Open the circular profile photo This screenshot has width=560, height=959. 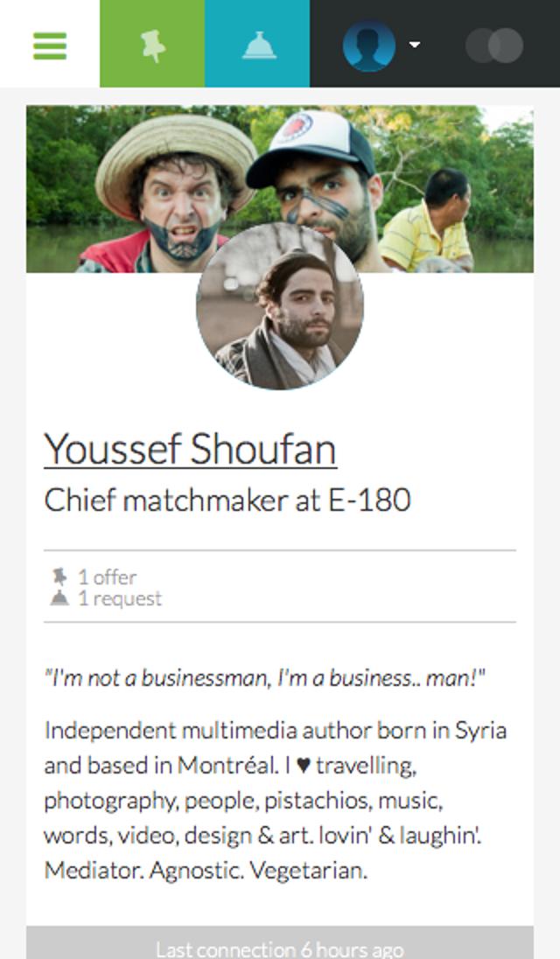click(x=280, y=306)
